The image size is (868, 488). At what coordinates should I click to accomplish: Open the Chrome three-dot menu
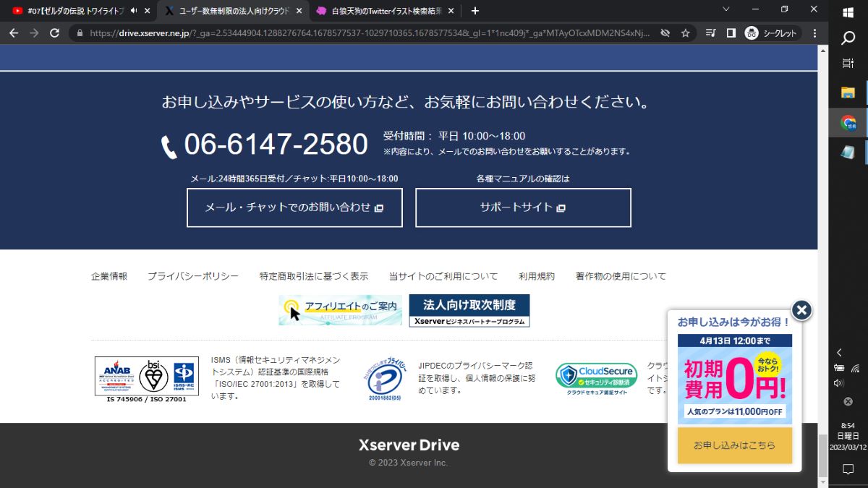[x=815, y=33]
